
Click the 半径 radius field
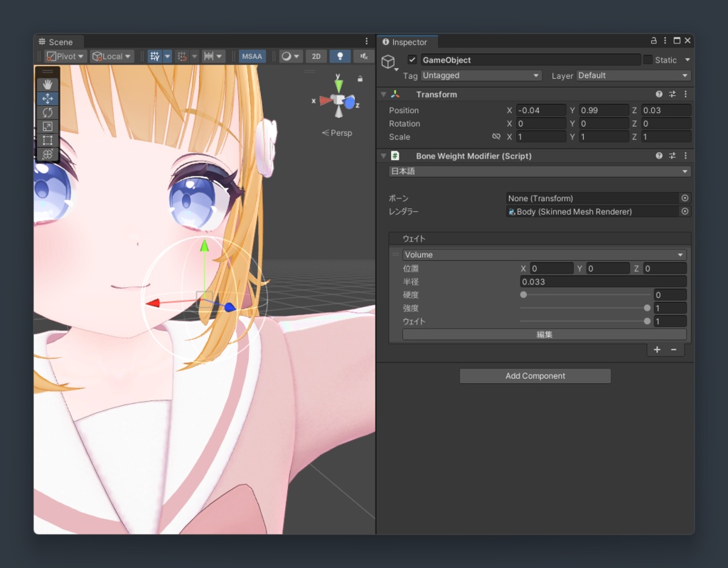603,282
